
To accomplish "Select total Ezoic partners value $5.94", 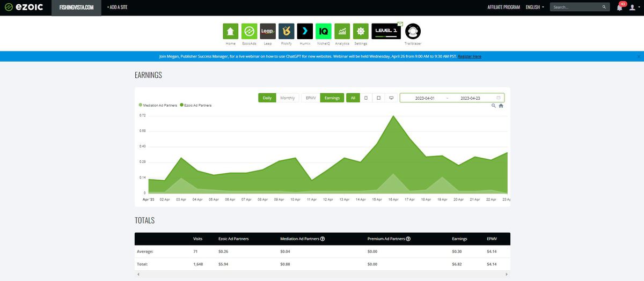I will tap(224, 264).
